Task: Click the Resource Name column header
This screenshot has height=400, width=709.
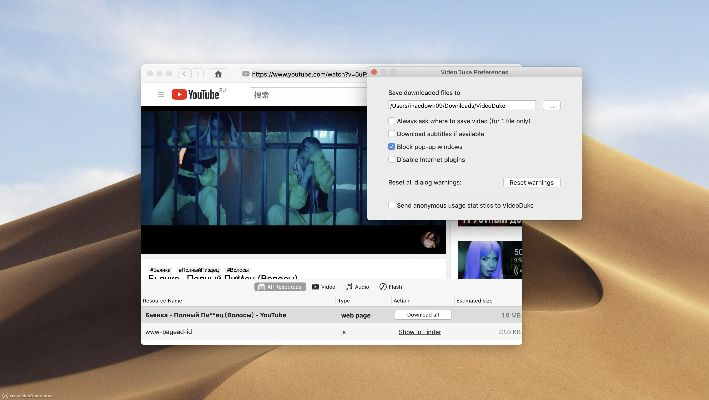Action: [x=162, y=301]
